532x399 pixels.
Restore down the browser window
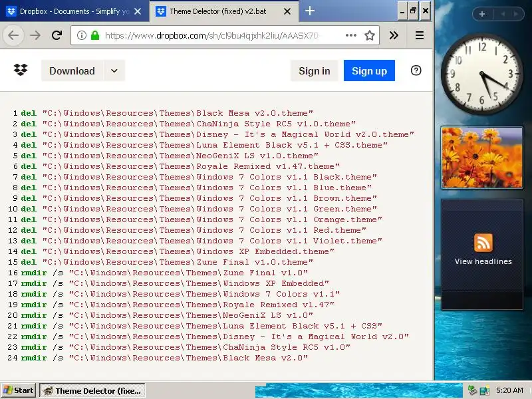point(413,11)
